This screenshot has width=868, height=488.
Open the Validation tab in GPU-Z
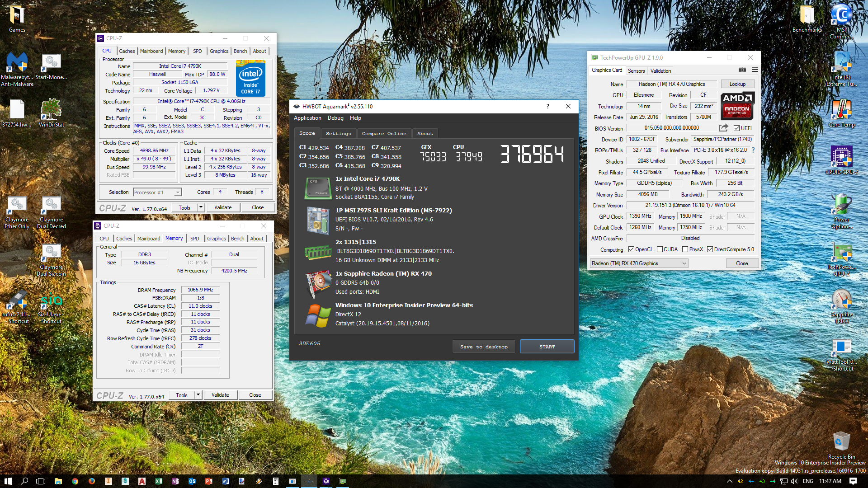pyautogui.click(x=660, y=71)
